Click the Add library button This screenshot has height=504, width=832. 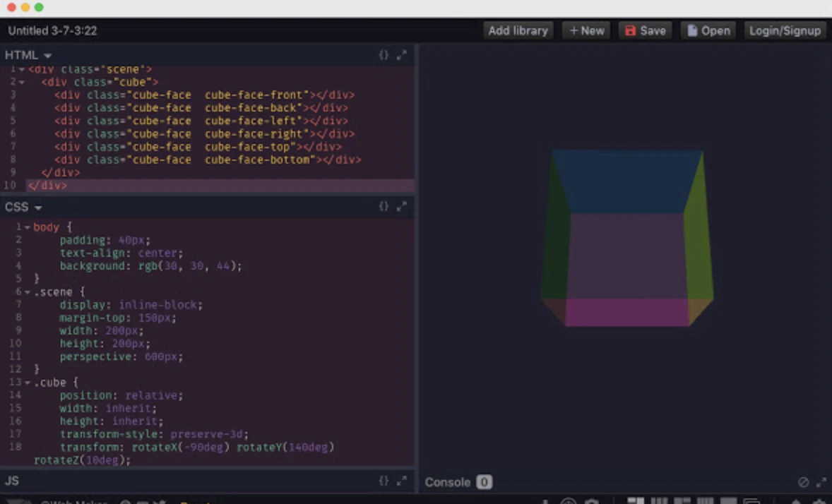(518, 31)
